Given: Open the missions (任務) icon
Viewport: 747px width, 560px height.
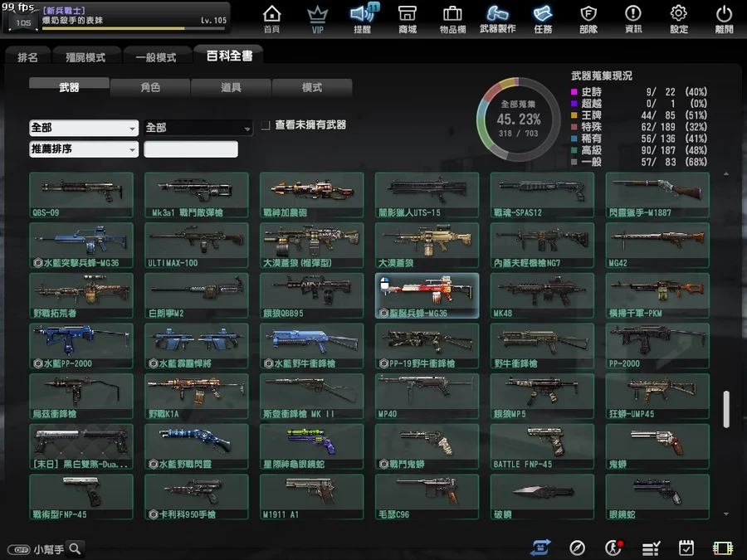Looking at the screenshot, I should tap(543, 19).
